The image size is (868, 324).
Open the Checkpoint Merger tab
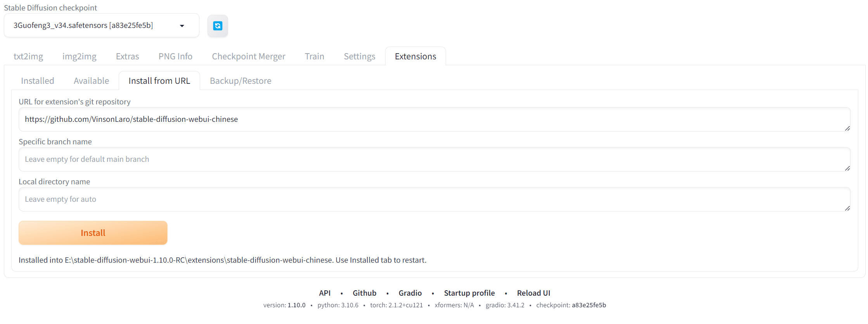tap(248, 56)
